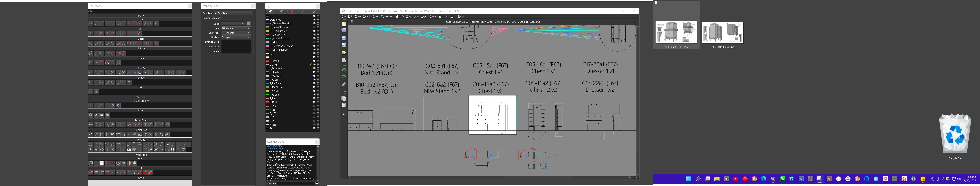Click the Remove Layer minus icon

point(303,11)
